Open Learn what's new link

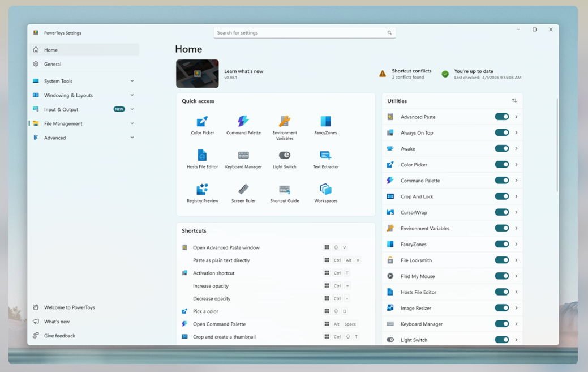244,71
